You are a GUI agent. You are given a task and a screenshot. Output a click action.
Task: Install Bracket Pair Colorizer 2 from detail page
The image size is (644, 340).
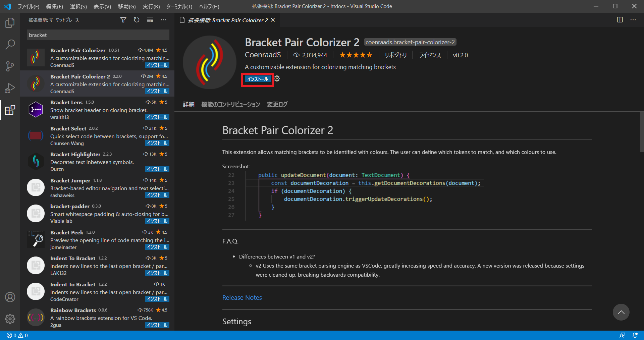pos(258,79)
